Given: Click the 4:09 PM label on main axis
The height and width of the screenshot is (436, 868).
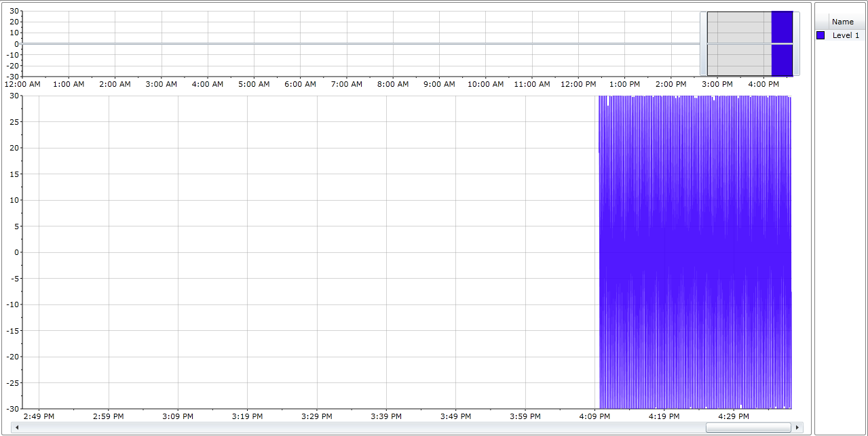Looking at the screenshot, I should (595, 416).
